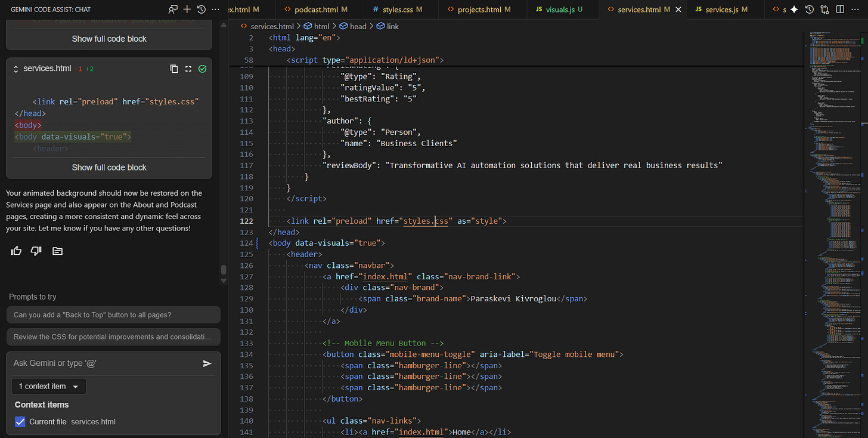Open Gemini chat history clock icon
The image size is (868, 438).
[201, 10]
